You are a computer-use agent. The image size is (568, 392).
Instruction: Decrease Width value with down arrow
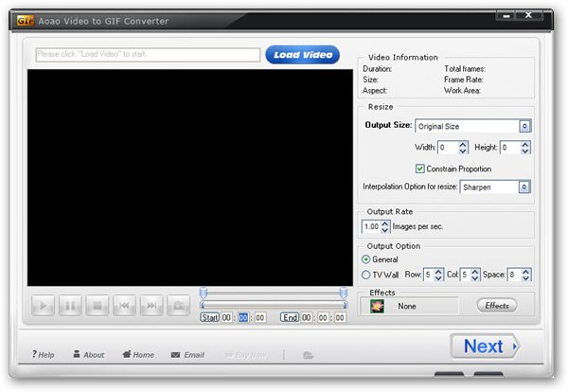pos(463,151)
